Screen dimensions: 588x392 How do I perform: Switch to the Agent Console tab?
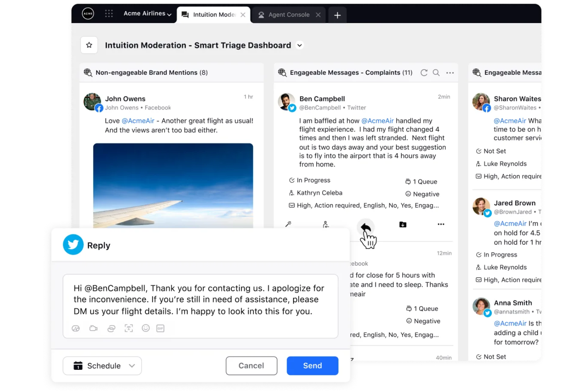pos(289,15)
